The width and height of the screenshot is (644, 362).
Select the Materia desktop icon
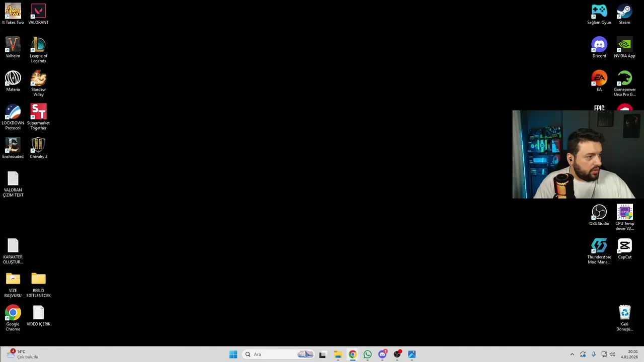tap(13, 81)
